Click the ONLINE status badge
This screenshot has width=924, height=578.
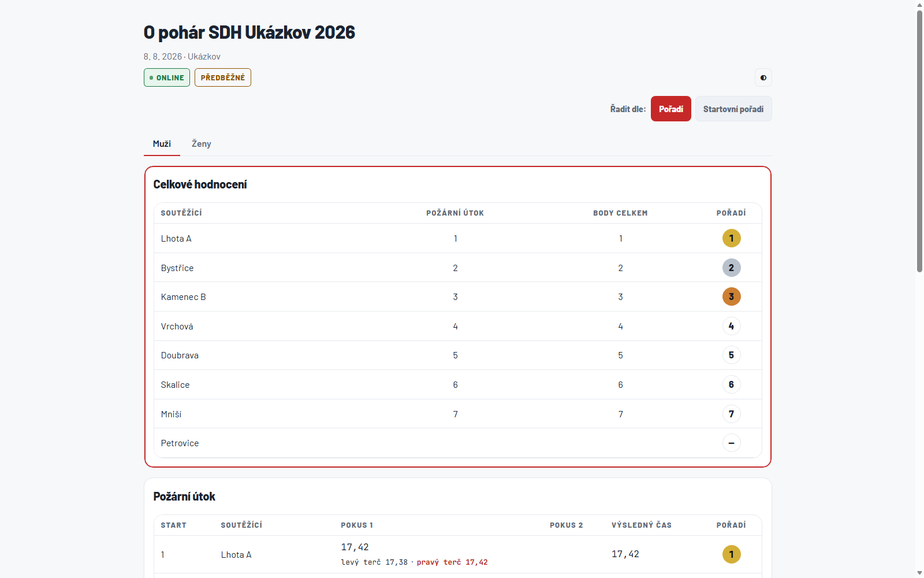[x=167, y=77]
